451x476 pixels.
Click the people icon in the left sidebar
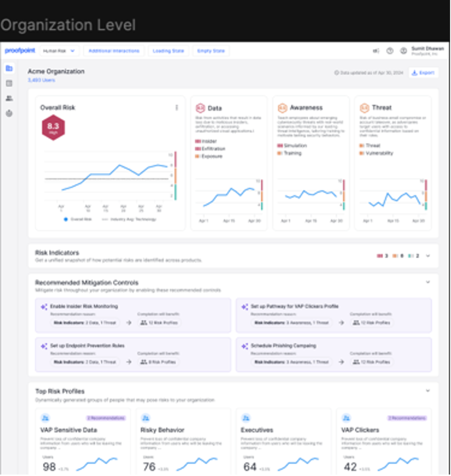coord(9,98)
